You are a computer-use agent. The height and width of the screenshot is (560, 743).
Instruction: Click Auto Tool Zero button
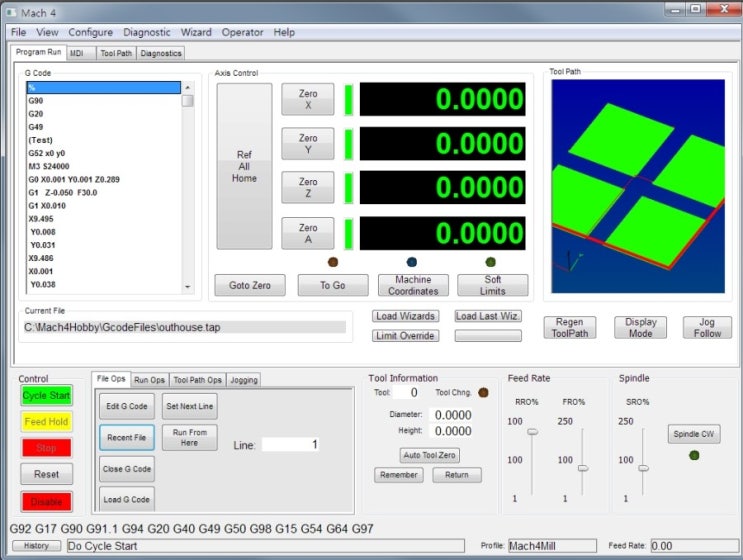click(429, 455)
